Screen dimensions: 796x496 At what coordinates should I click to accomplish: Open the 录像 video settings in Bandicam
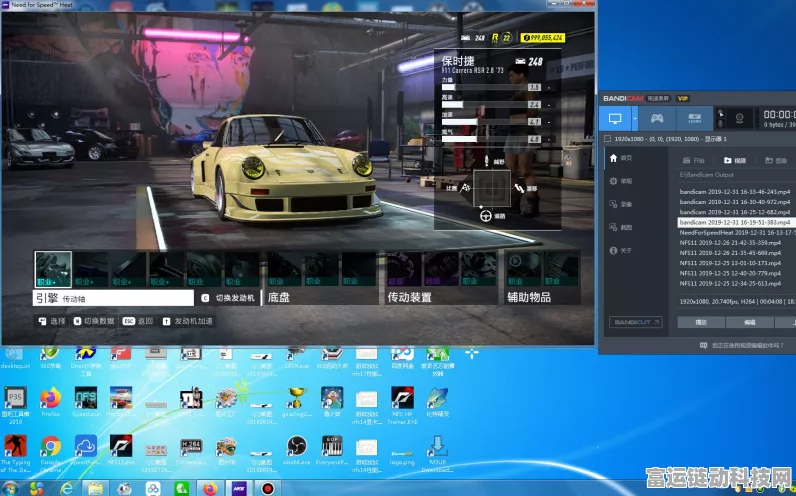click(x=620, y=204)
